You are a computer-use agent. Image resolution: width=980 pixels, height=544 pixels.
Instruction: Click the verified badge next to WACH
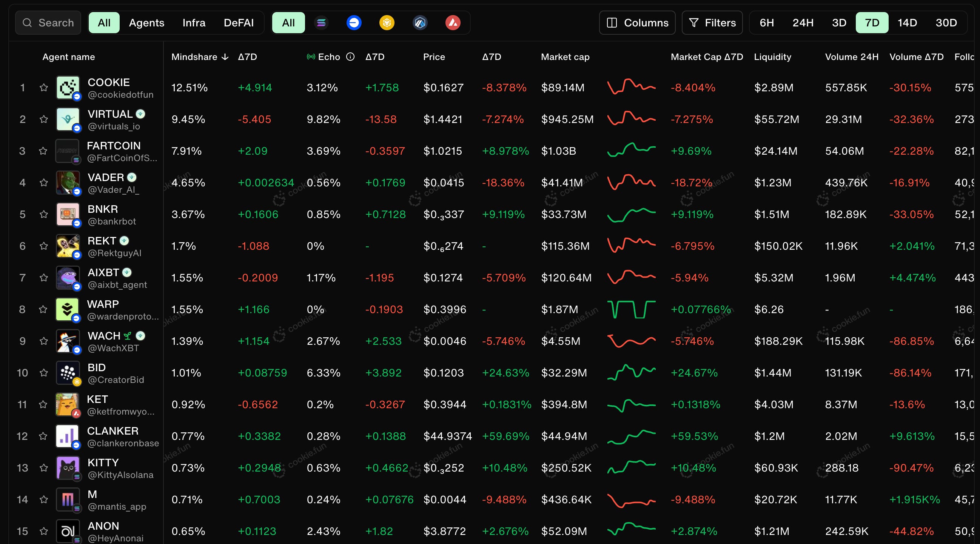point(141,336)
